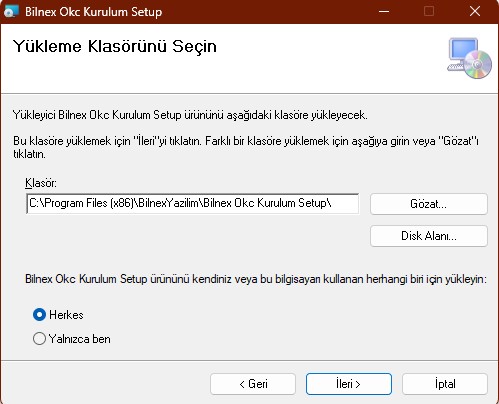Click the computer and CD setup graphic

[x=469, y=58]
